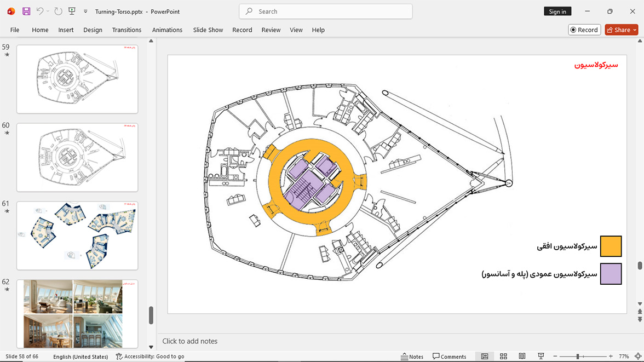
Task: Open the Help tab
Action: click(318, 30)
